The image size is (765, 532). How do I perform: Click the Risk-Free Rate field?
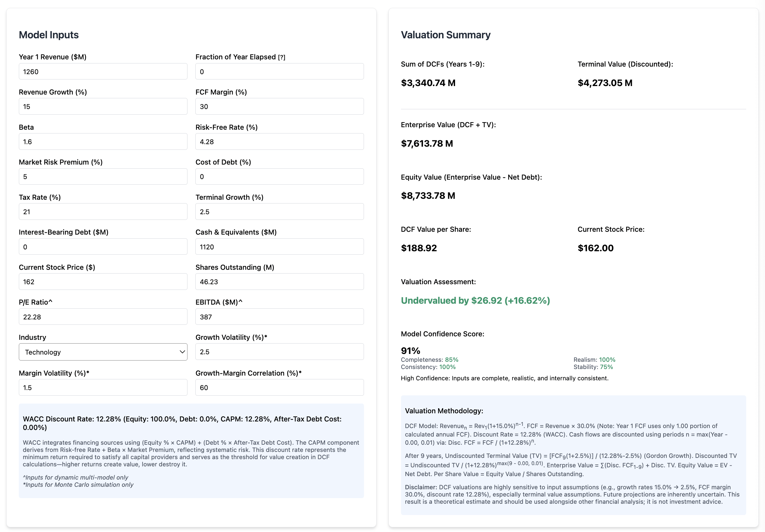[279, 141]
